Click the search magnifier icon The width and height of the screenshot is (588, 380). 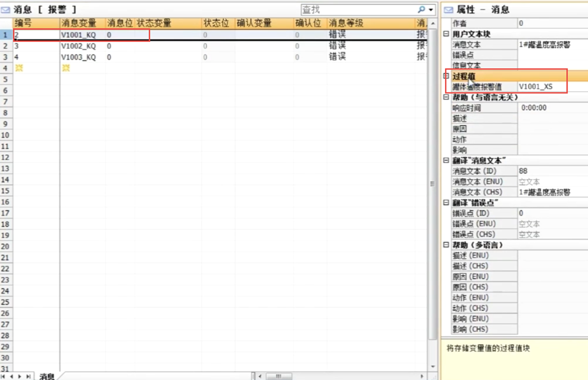(x=421, y=10)
